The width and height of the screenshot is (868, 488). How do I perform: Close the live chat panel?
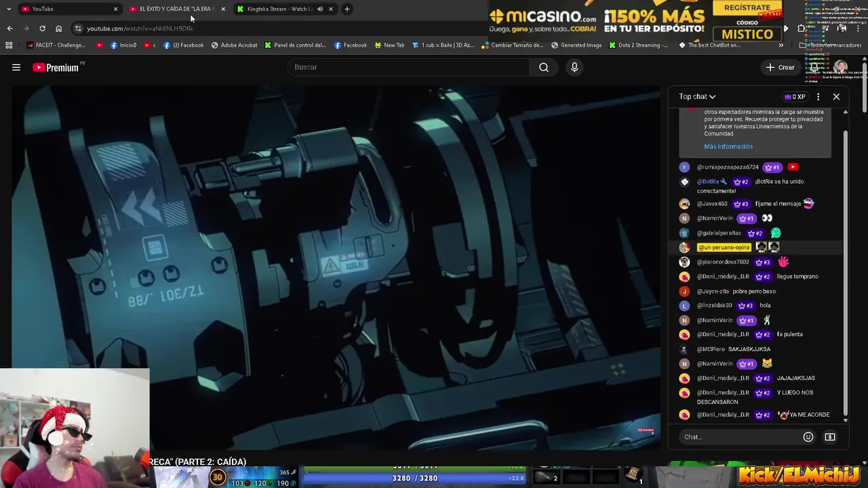836,97
